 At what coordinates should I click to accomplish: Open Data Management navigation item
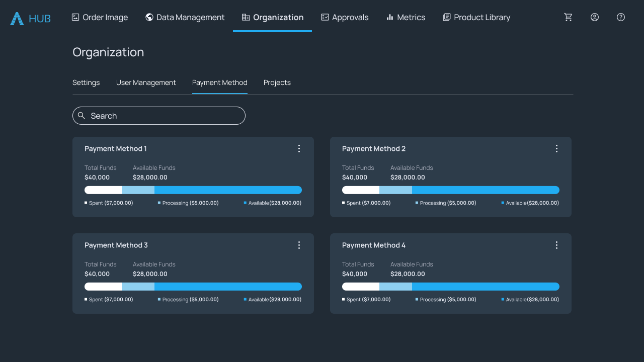coord(185,17)
